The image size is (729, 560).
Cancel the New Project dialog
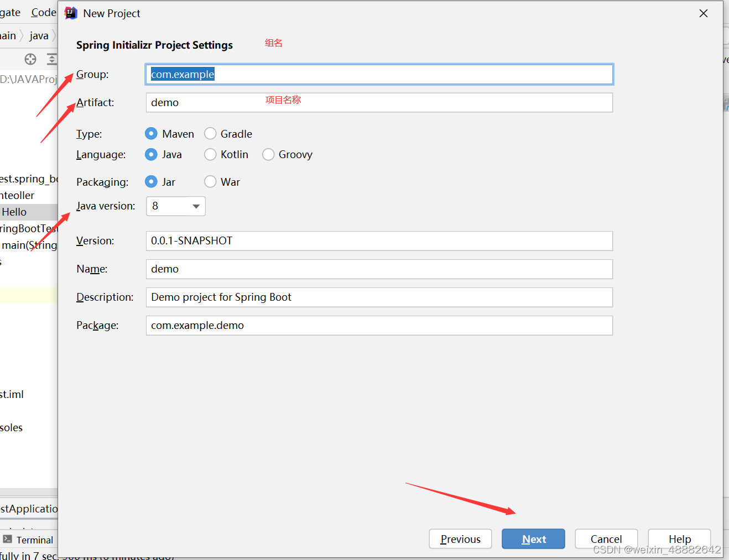pos(606,539)
